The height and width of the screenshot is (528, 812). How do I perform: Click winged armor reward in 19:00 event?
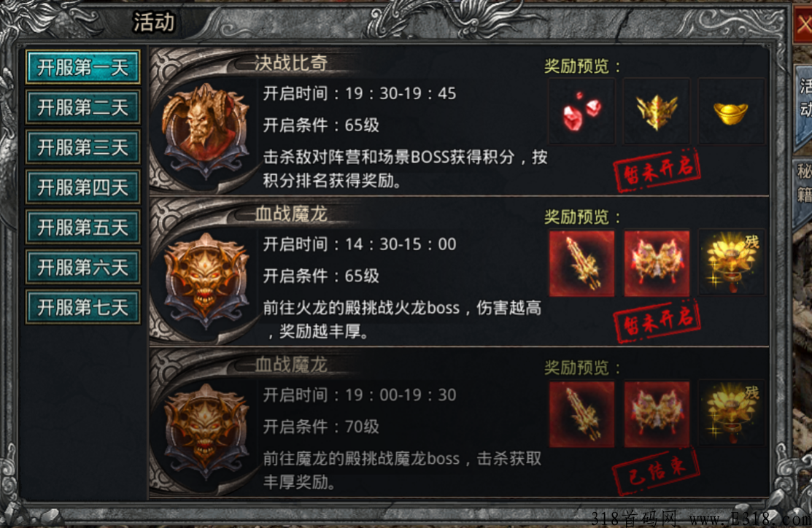pos(656,415)
